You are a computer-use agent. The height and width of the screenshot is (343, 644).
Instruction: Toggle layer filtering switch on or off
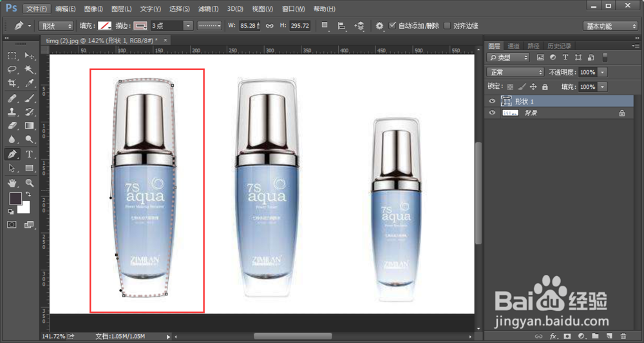[605, 57]
